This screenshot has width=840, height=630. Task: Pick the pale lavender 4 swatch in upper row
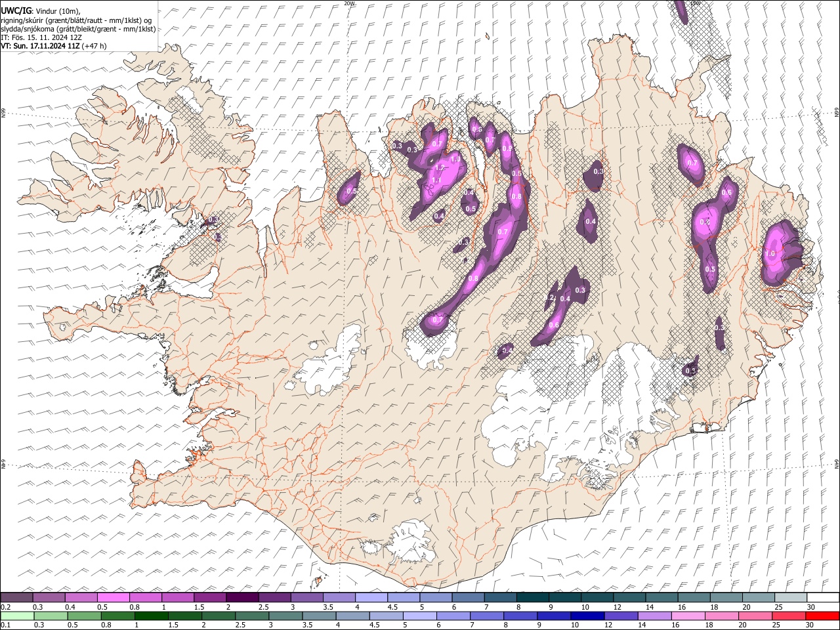(x=371, y=597)
